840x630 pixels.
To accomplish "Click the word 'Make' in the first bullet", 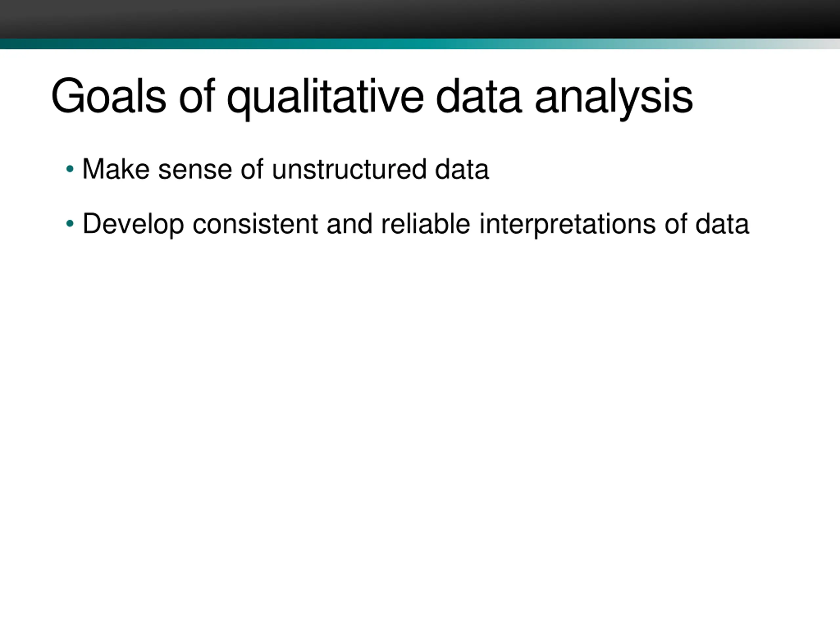I will pyautogui.click(x=116, y=169).
